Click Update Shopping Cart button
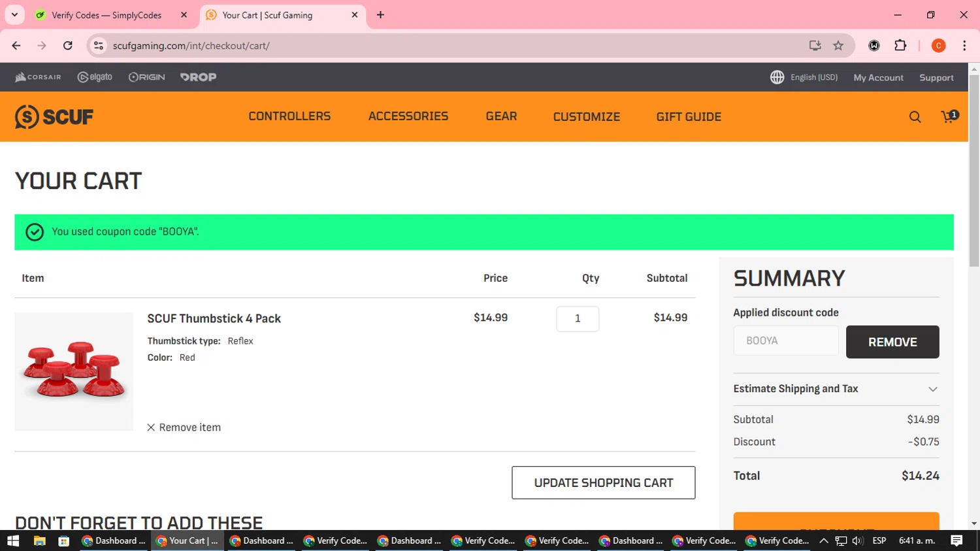 [603, 482]
